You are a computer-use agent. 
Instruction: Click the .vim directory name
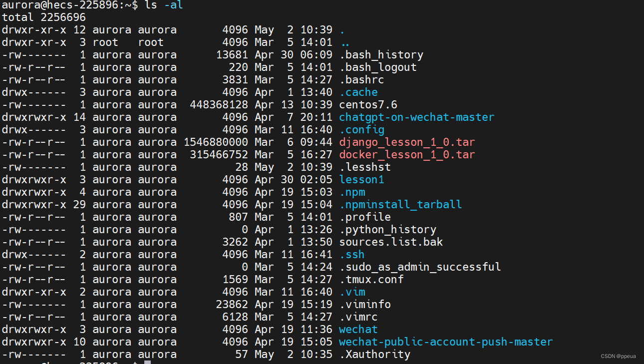(352, 292)
